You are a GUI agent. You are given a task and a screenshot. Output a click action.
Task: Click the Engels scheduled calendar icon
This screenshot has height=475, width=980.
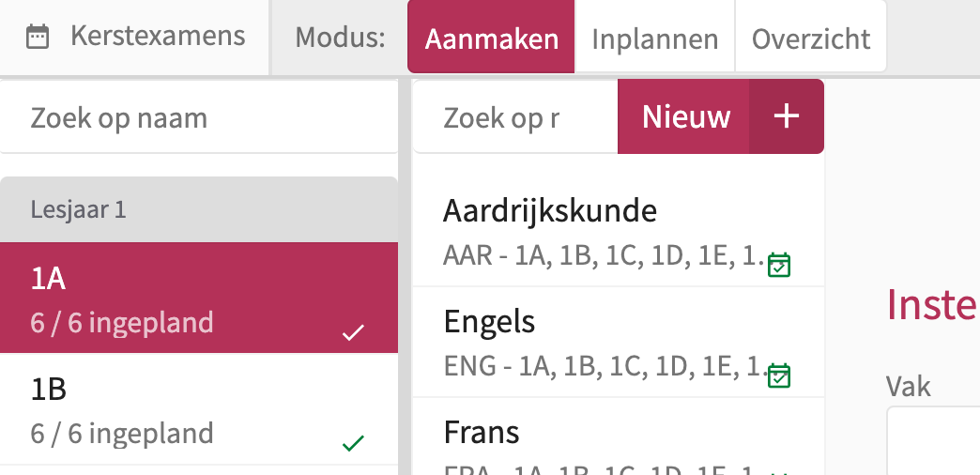point(779,375)
